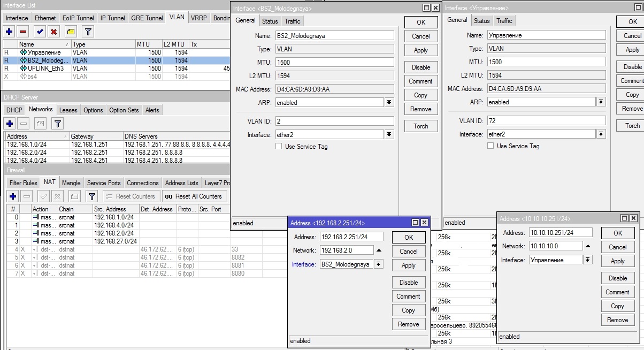Open ARP dropdown in BS2_Molodegnaya interface window
644x350 pixels.
[389, 102]
